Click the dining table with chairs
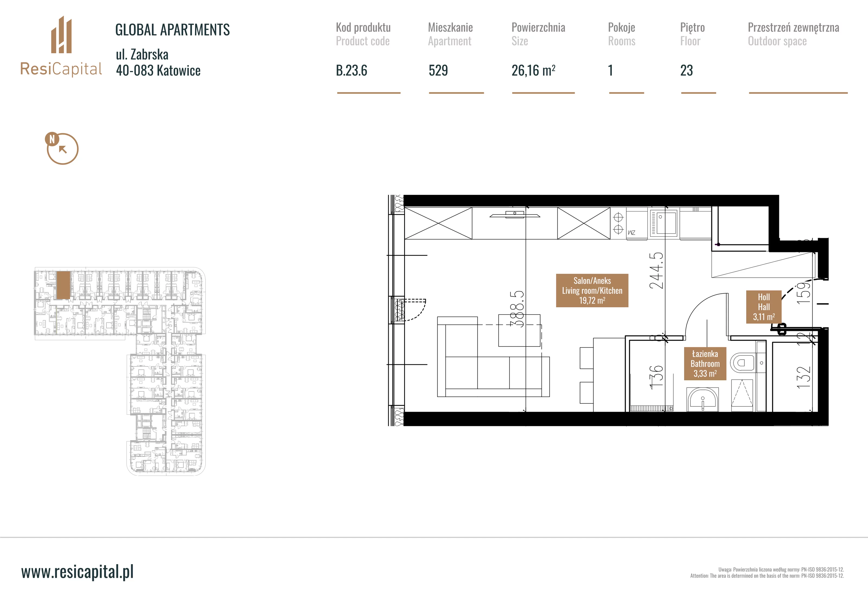This screenshot has width=868, height=614. 602,375
